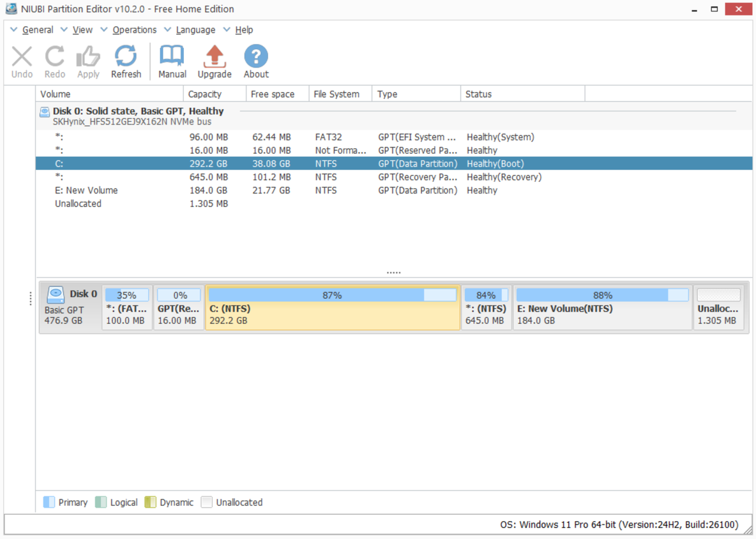
Task: Click the Upgrade arrow icon
Action: point(215,56)
